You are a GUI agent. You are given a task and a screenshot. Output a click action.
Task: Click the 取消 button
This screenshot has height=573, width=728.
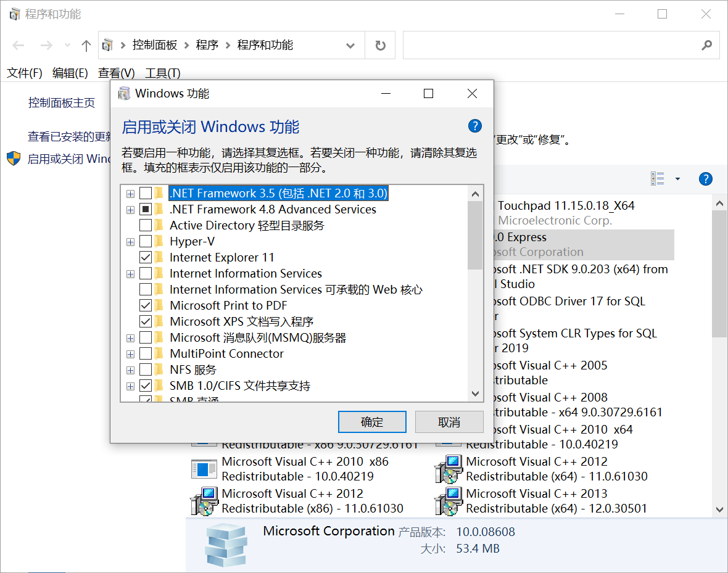(x=449, y=422)
